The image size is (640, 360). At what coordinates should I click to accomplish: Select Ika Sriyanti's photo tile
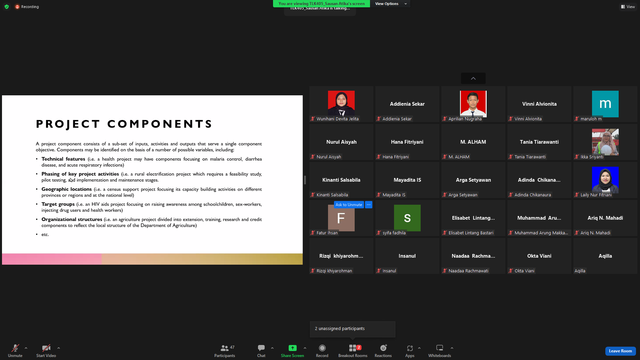click(605, 142)
